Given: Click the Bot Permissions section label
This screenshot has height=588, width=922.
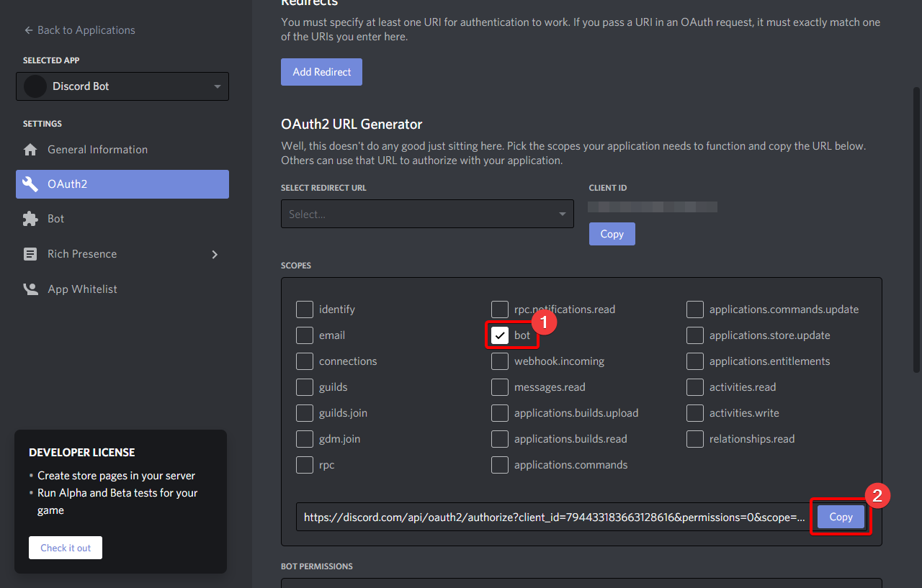Looking at the screenshot, I should pos(317,566).
